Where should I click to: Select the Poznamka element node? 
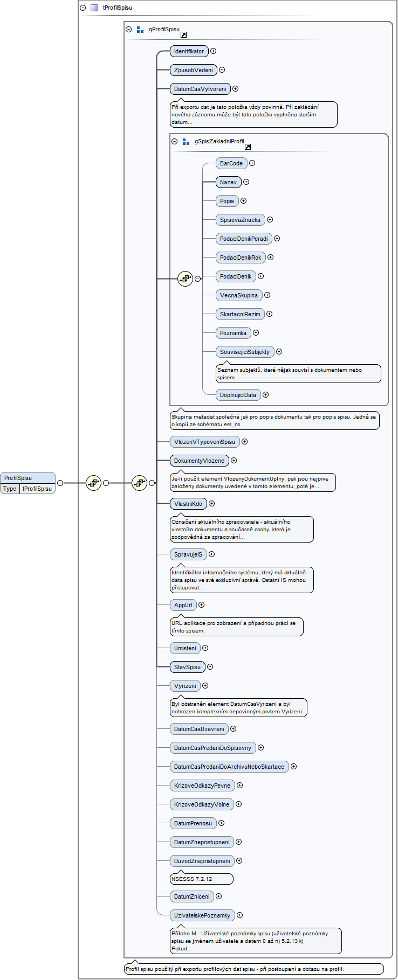[233, 333]
